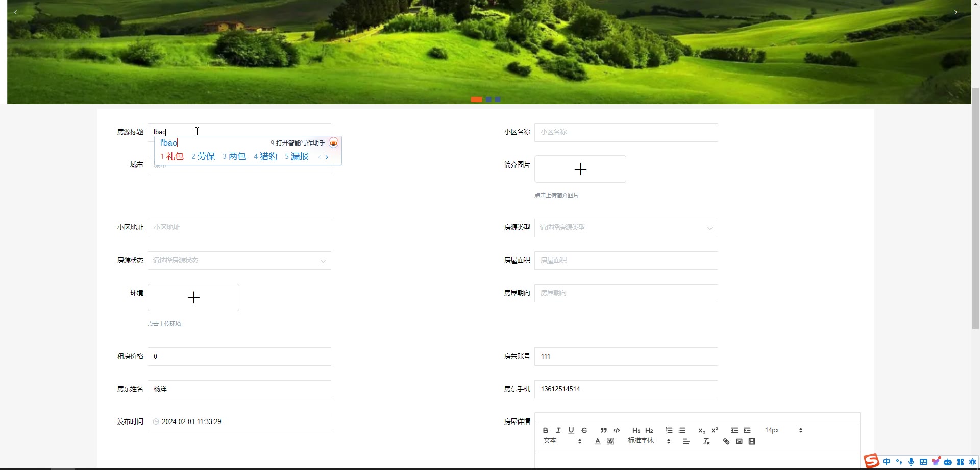The image size is (980, 470).
Task: Focus the 房屋朝向 input field
Action: tap(626, 293)
